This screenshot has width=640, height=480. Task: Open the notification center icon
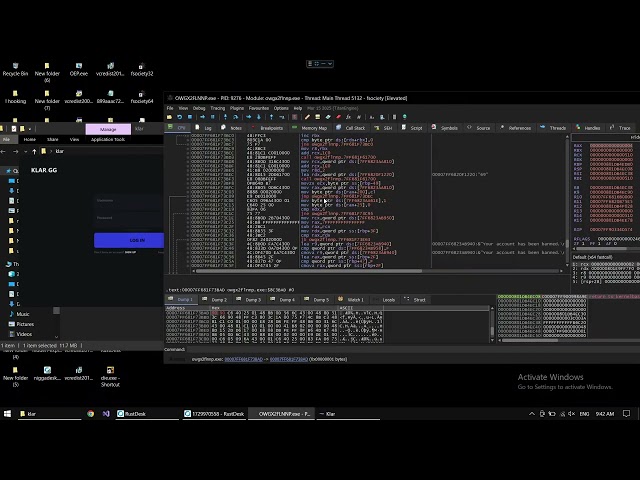[627, 413]
